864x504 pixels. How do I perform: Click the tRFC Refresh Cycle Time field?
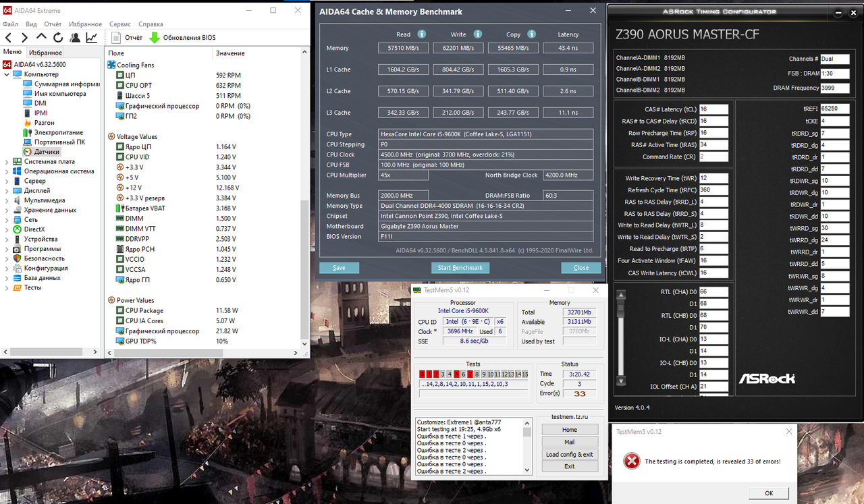713,190
